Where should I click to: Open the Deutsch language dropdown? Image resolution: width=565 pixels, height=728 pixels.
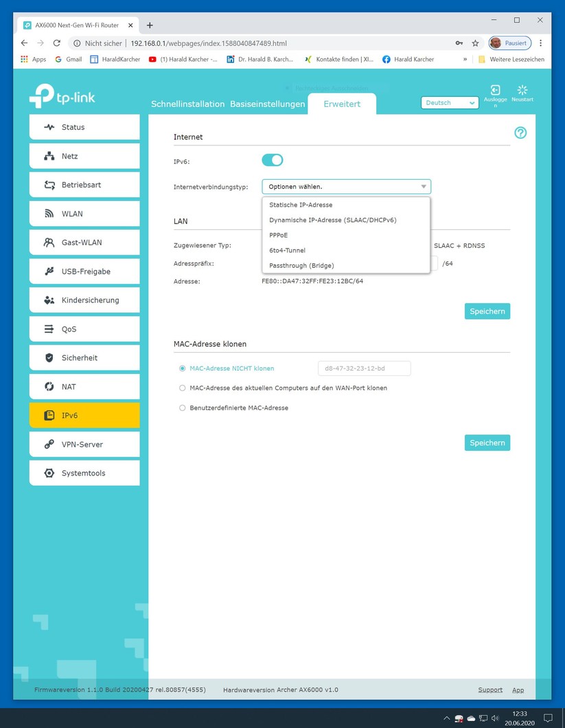[450, 103]
